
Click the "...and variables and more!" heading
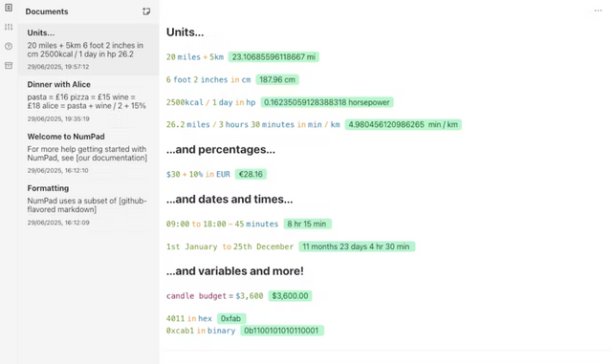point(235,271)
